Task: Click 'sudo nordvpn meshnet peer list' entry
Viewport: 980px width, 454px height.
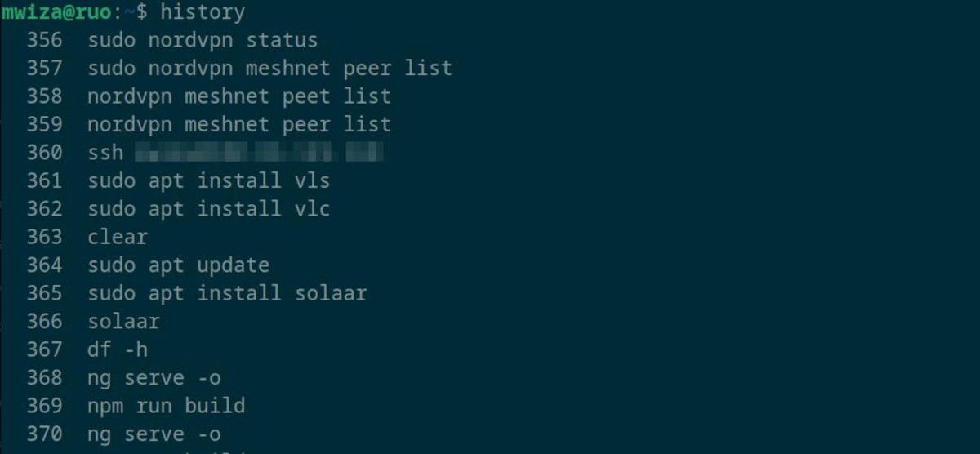Action: coord(269,68)
